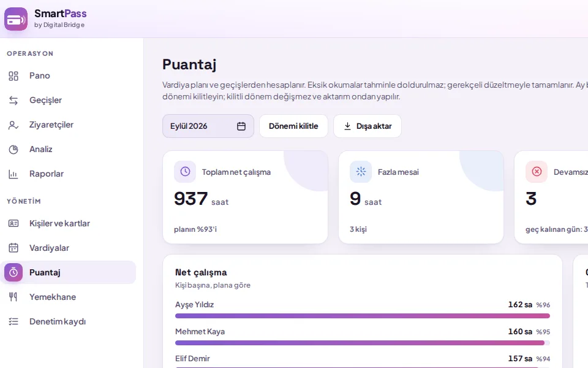Open Vardiyalar menu entry

click(x=68, y=248)
